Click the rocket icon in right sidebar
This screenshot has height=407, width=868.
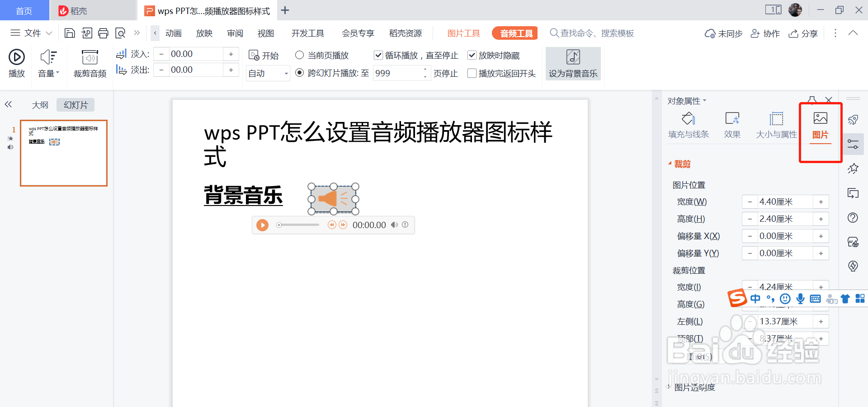pos(853,120)
